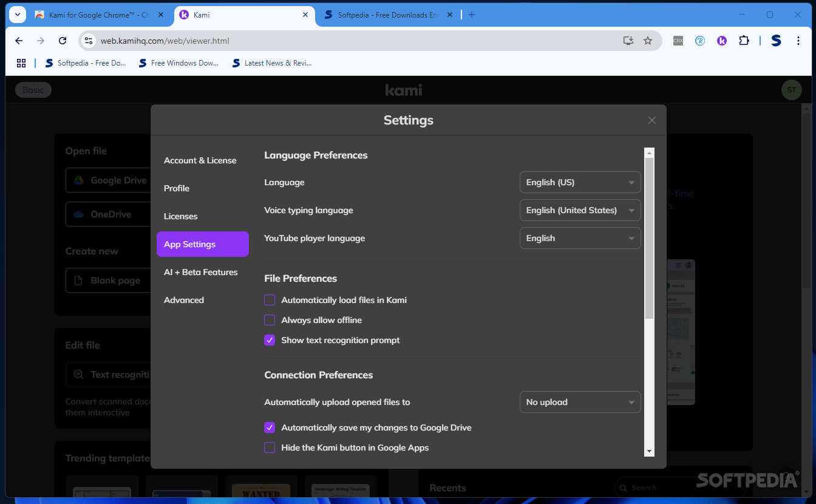The width and height of the screenshot is (816, 504).
Task: Open the Chrome extensions puzzle icon
Action: point(744,41)
